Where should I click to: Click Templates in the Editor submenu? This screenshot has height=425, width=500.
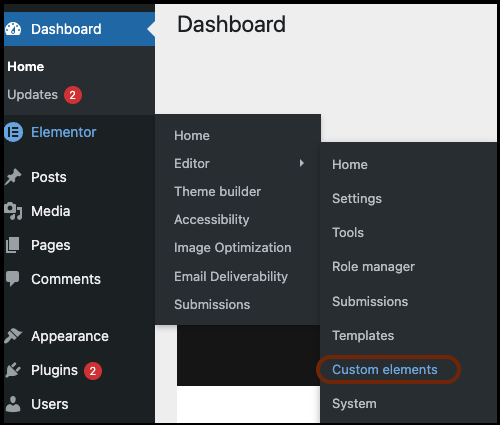[363, 335]
